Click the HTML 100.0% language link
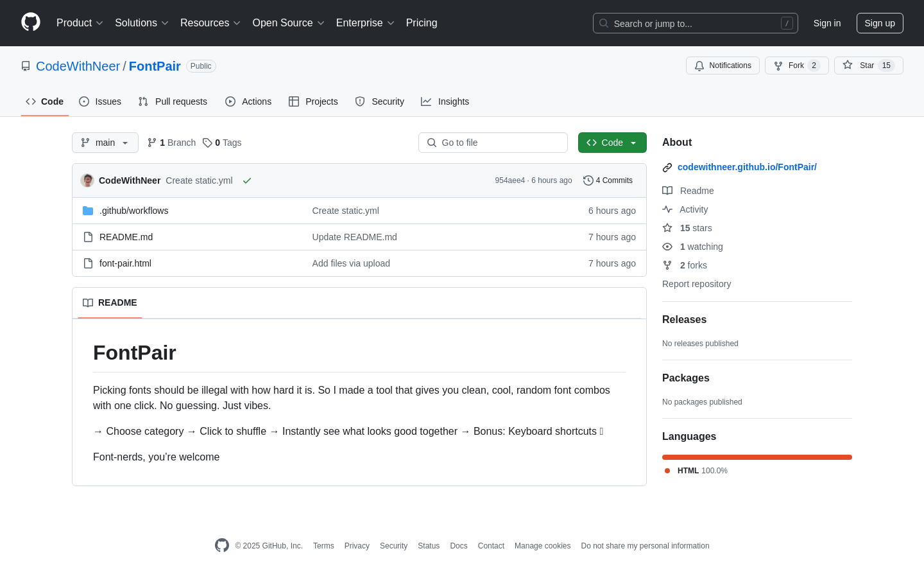The width and height of the screenshot is (924, 578). (x=696, y=471)
